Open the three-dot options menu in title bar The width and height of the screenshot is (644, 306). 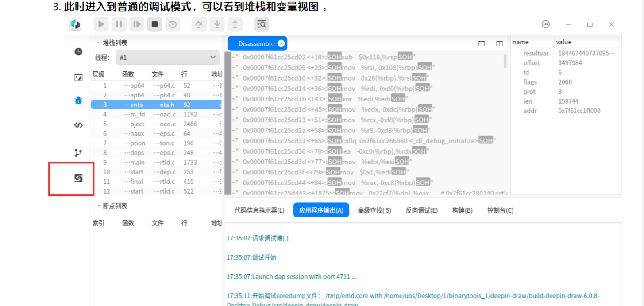click(x=546, y=25)
